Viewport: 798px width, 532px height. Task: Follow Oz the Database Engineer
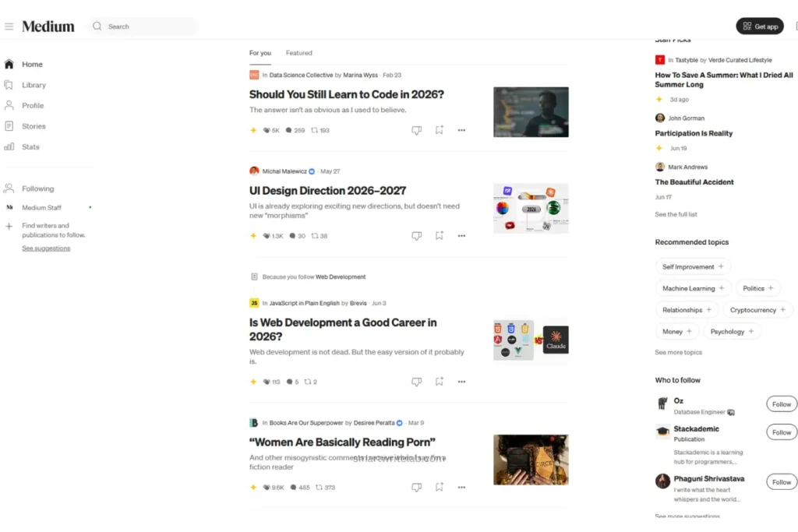(781, 404)
